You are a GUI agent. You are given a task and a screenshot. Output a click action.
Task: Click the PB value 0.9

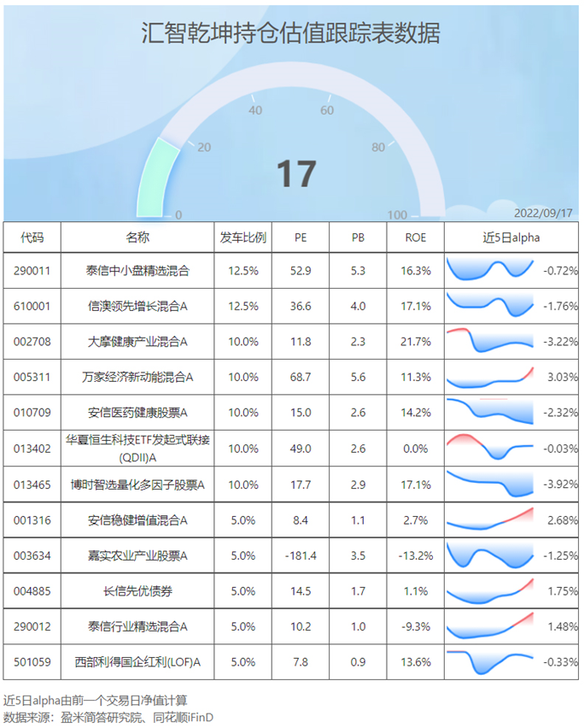coord(358,662)
